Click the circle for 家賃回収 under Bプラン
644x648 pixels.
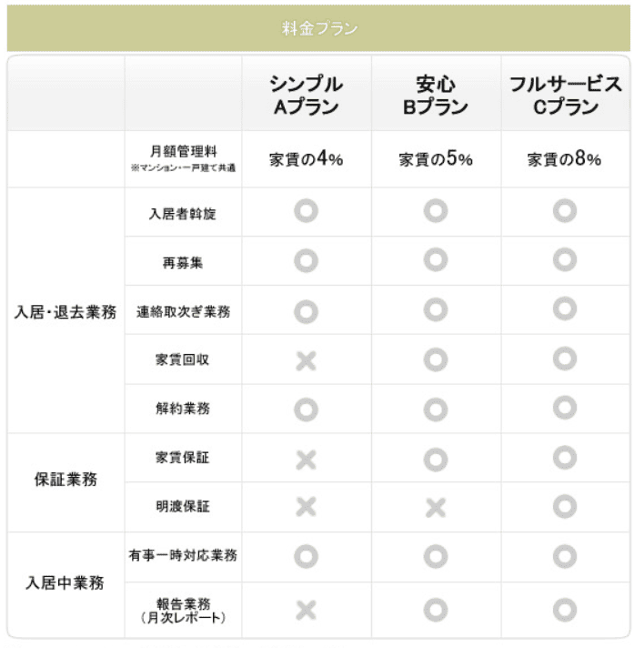[x=436, y=359]
